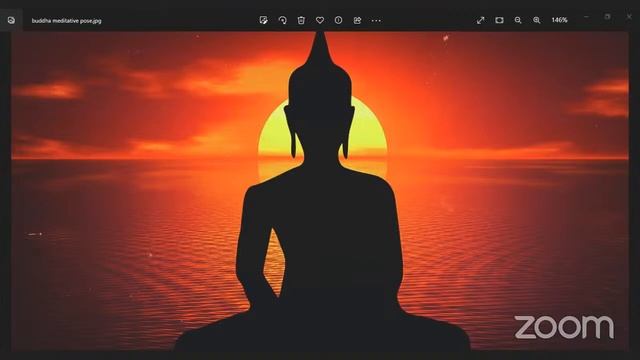
Task: Minimize the Photos window
Action: point(587,17)
